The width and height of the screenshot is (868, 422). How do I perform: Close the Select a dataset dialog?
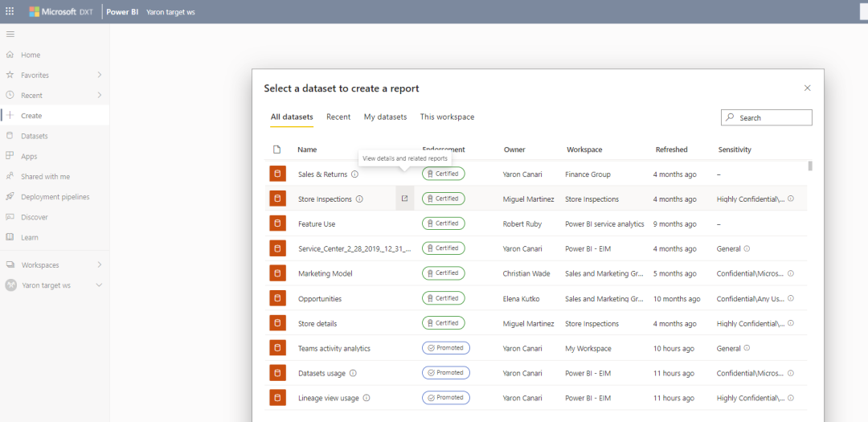tap(807, 88)
